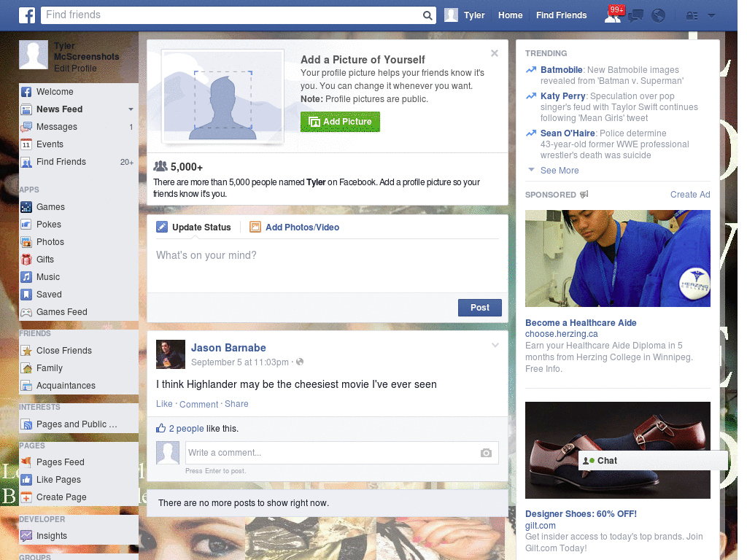The width and height of the screenshot is (747, 560).
Task: Open the messages chat bubbles icon
Action: click(635, 16)
